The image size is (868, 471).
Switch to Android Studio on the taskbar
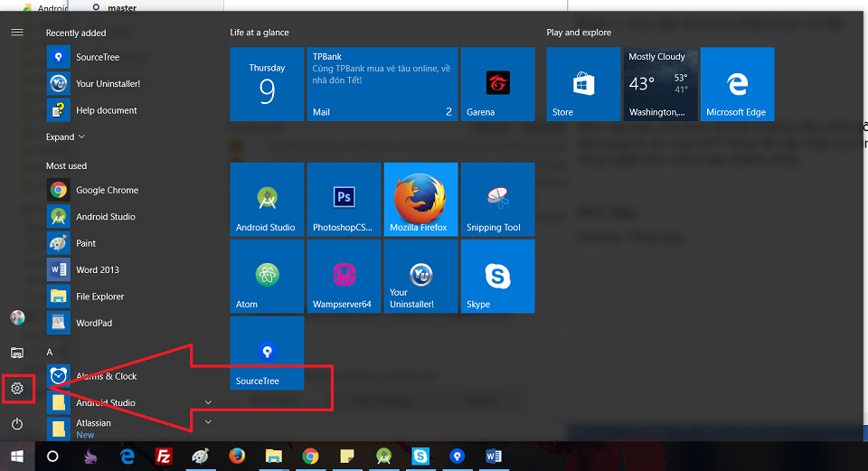click(383, 456)
